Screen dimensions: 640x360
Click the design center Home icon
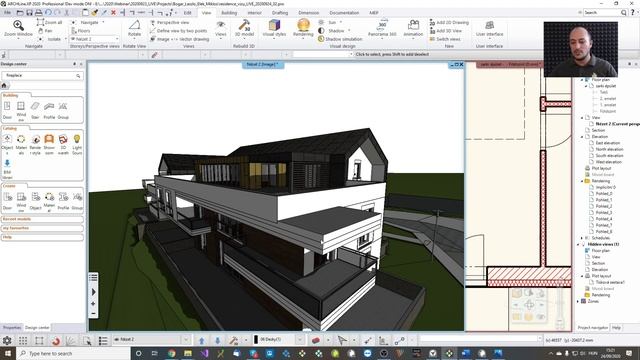[4, 85]
